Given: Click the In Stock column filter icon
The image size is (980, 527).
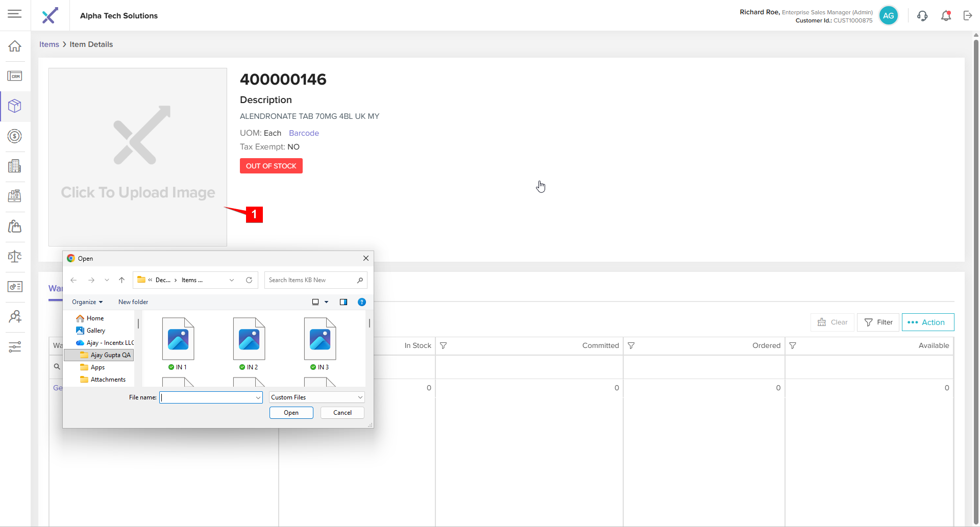Looking at the screenshot, I should tap(444, 345).
